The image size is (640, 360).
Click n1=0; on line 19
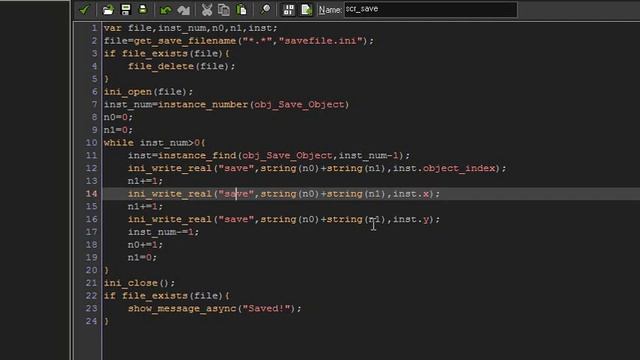point(142,257)
